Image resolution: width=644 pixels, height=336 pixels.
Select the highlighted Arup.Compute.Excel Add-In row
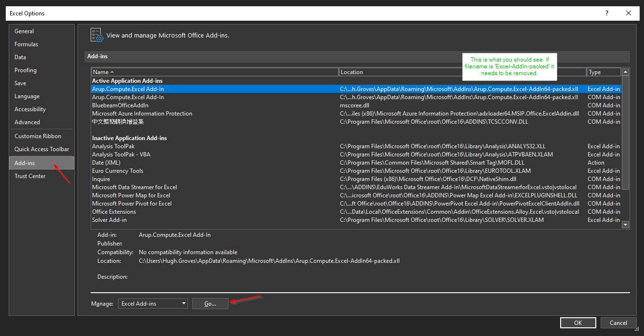(x=356, y=89)
